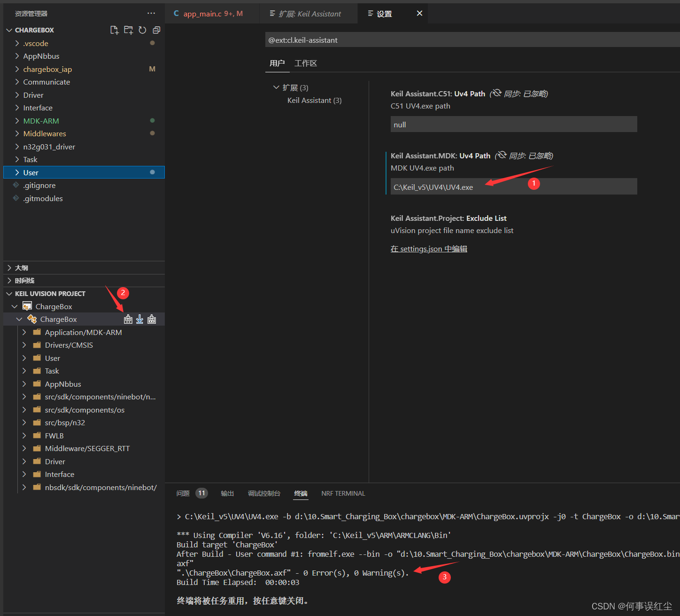Refresh the explorer with the refresh icon
The width and height of the screenshot is (680, 616).
click(142, 30)
